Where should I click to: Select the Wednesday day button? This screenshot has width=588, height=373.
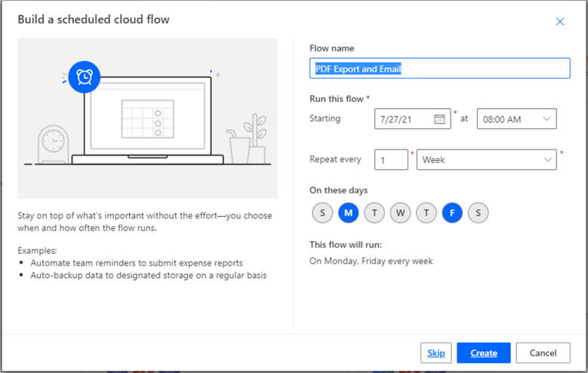(x=400, y=213)
